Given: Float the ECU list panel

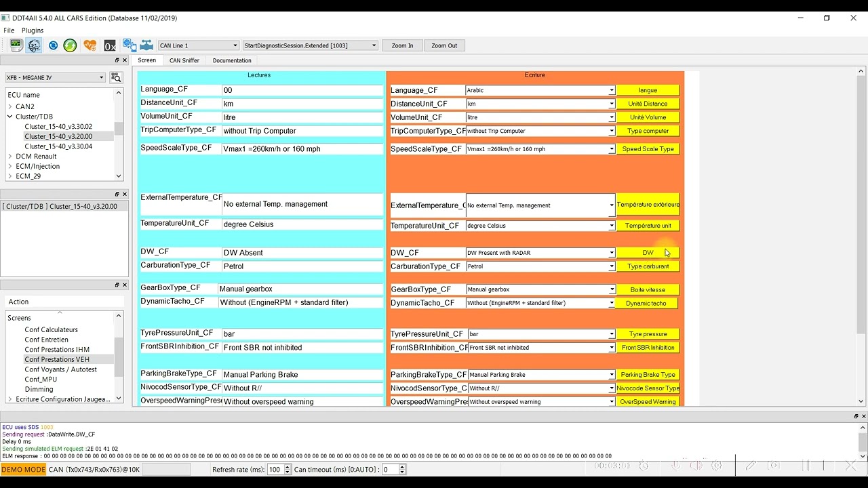Looking at the screenshot, I should (117, 60).
